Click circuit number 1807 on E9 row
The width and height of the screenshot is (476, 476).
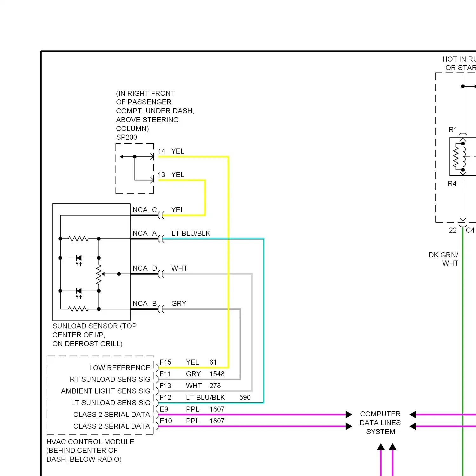[217, 409]
